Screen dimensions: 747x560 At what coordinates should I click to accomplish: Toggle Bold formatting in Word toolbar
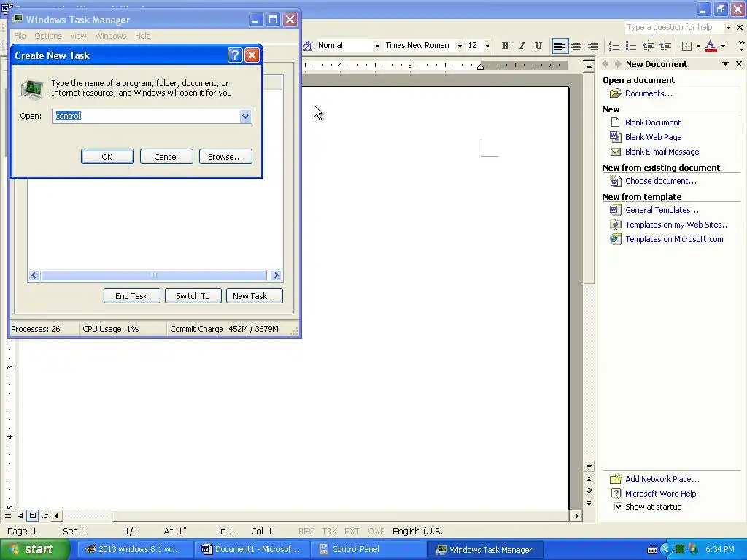click(x=505, y=46)
